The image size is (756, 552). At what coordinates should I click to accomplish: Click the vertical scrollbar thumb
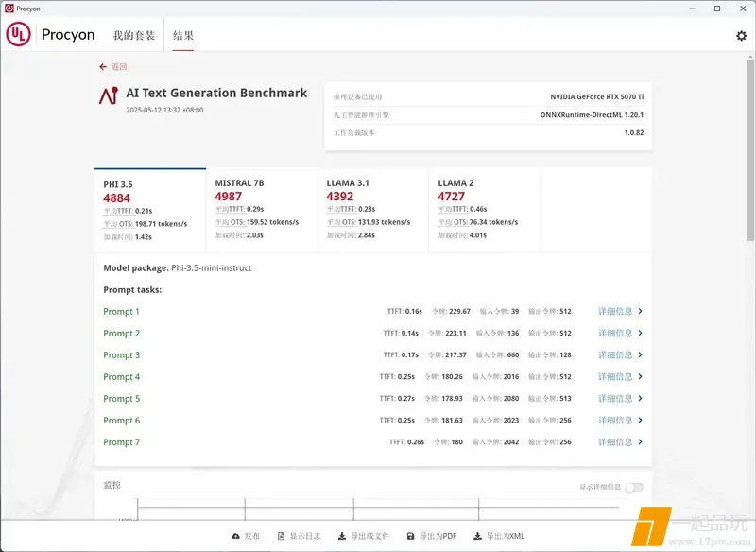coord(750,149)
